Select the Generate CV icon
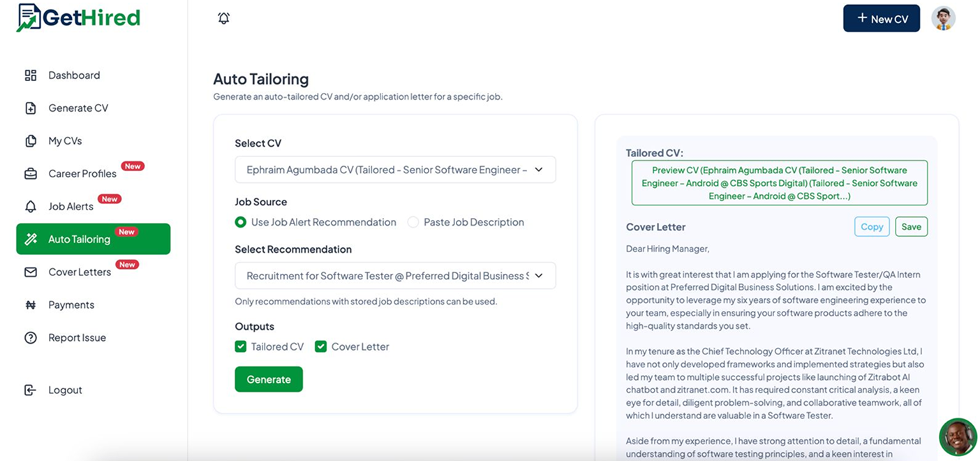 [x=30, y=108]
